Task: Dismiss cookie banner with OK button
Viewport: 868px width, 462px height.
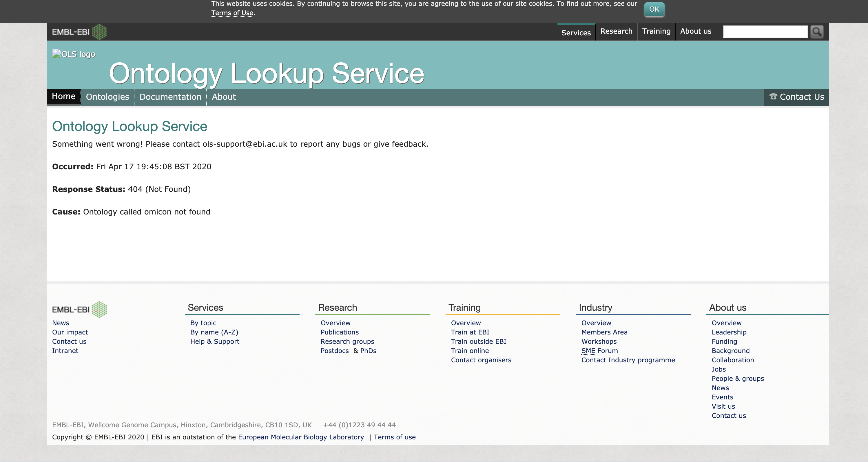Action: tap(654, 9)
